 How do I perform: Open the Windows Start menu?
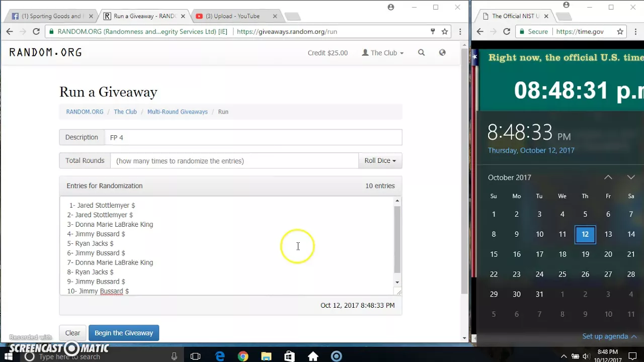coord(9,356)
